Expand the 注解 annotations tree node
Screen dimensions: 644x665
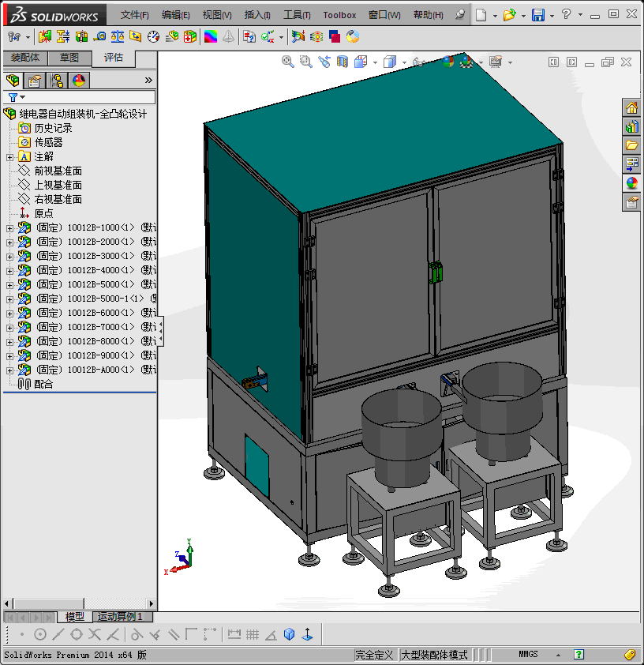pyautogui.click(x=9, y=157)
